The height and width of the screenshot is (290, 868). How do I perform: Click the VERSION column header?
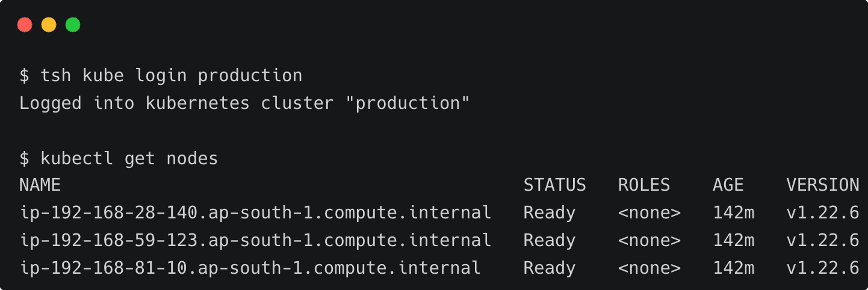(822, 185)
